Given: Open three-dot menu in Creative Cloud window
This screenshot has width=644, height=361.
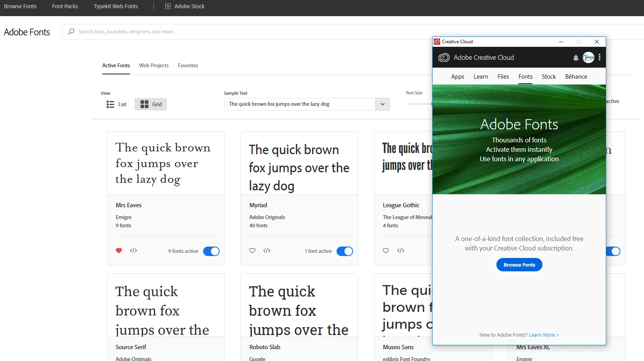Looking at the screenshot, I should pyautogui.click(x=600, y=57).
